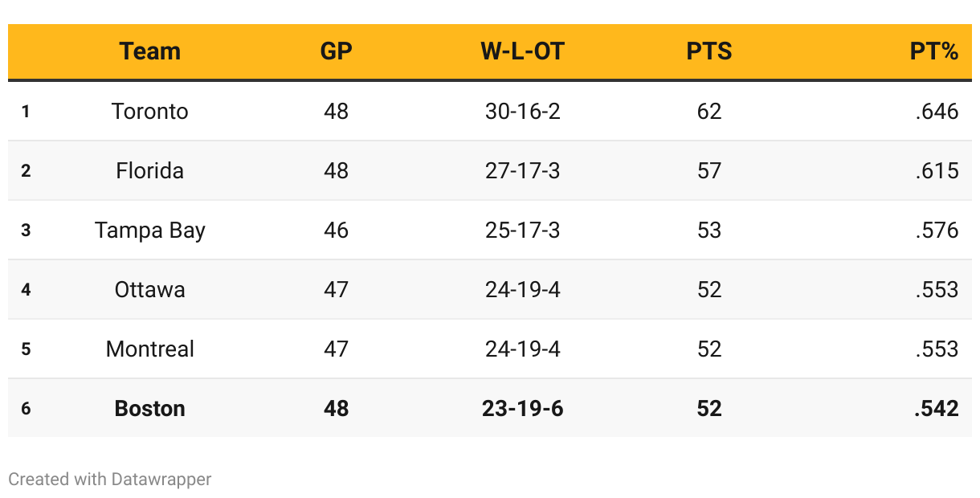Select Boston's .542 point percentage
Viewport: 980px width, 498px height.
point(937,408)
